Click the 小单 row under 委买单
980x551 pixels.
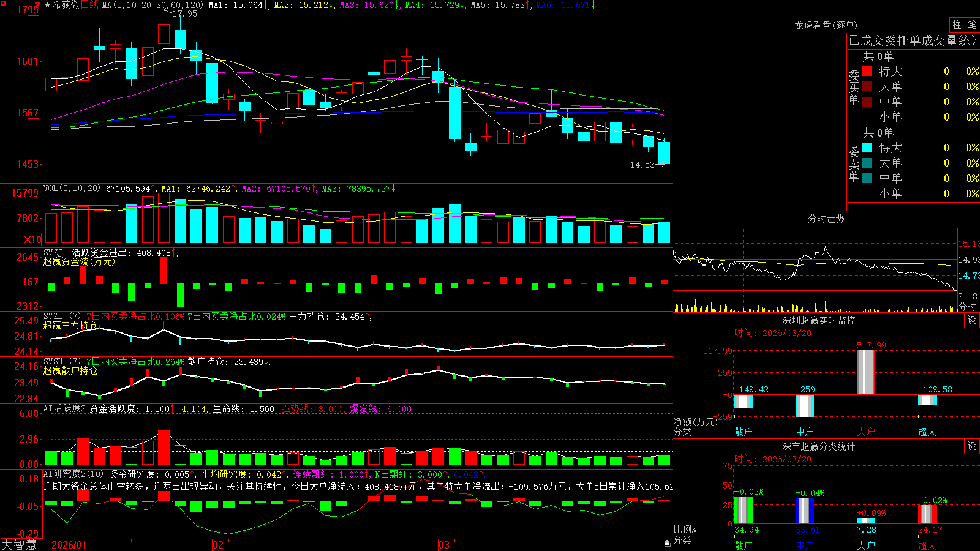(921, 117)
